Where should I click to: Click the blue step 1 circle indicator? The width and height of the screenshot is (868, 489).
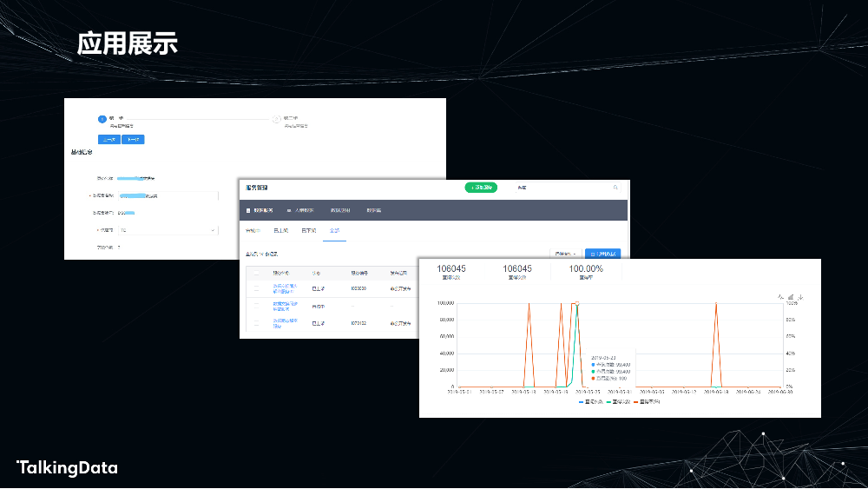click(102, 119)
